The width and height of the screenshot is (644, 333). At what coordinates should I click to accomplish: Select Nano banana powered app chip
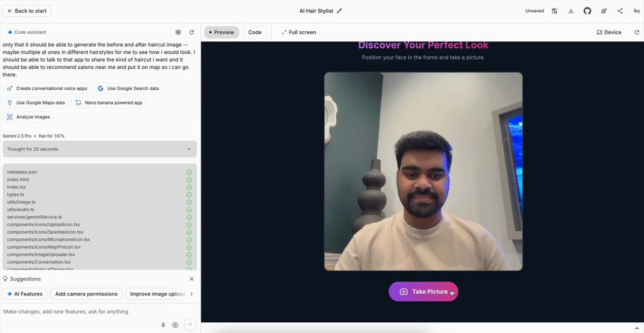[x=108, y=103]
